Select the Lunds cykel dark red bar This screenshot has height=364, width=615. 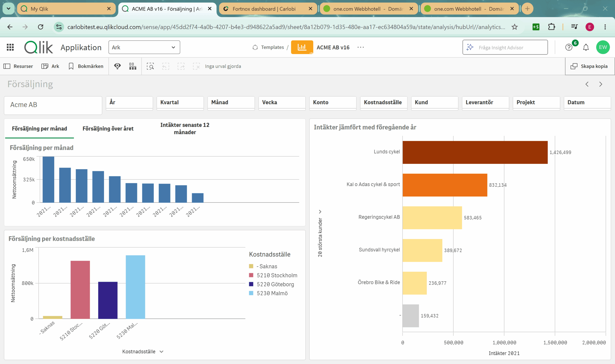coord(475,152)
